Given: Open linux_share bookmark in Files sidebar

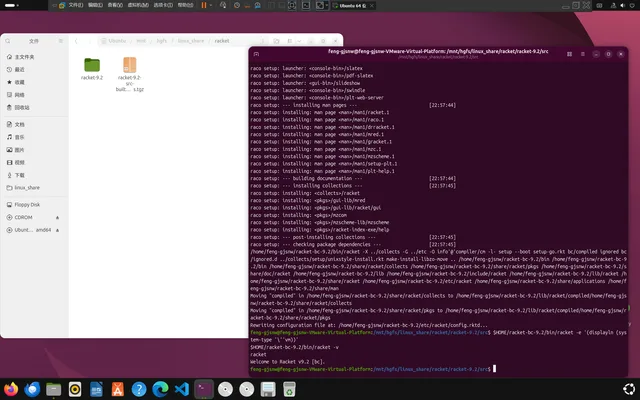Looking at the screenshot, I should (34, 188).
